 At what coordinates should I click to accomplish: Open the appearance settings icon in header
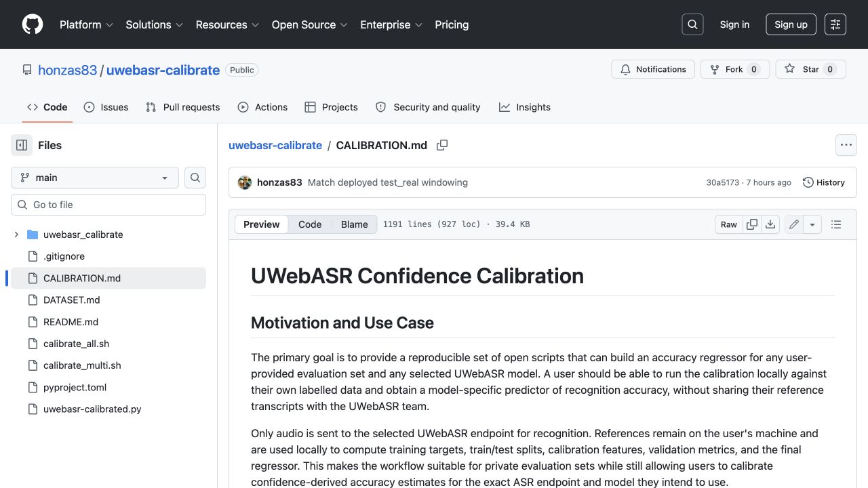(x=835, y=24)
